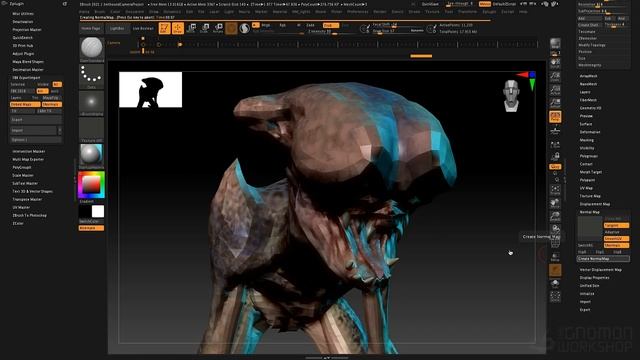Image resolution: width=640 pixels, height=360 pixels.
Task: Toggle the Persp perspective icon
Action: pyautogui.click(x=555, y=117)
